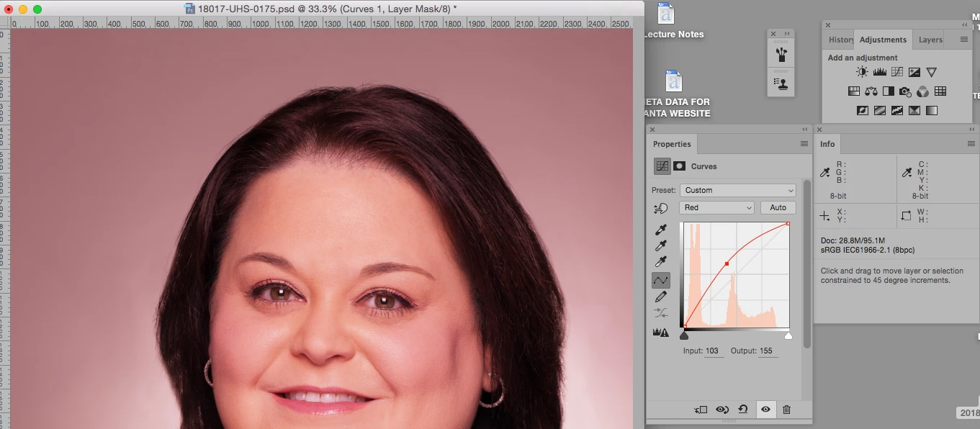View previous state of adjustment
The height and width of the screenshot is (429, 980).
pyautogui.click(x=722, y=410)
